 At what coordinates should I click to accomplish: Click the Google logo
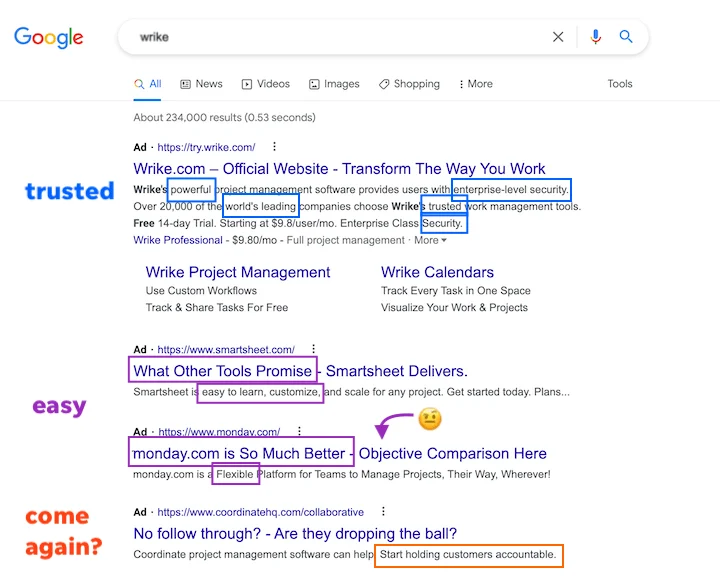pos(48,38)
